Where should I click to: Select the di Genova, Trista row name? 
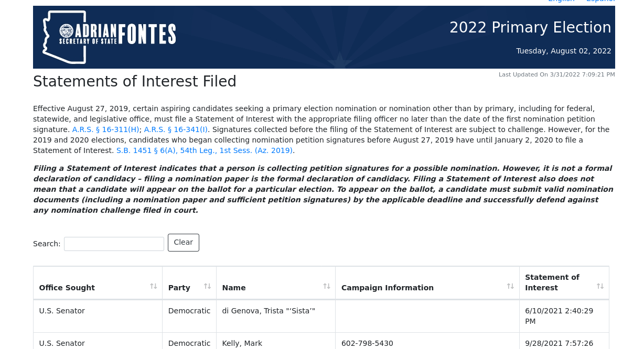[269, 311]
